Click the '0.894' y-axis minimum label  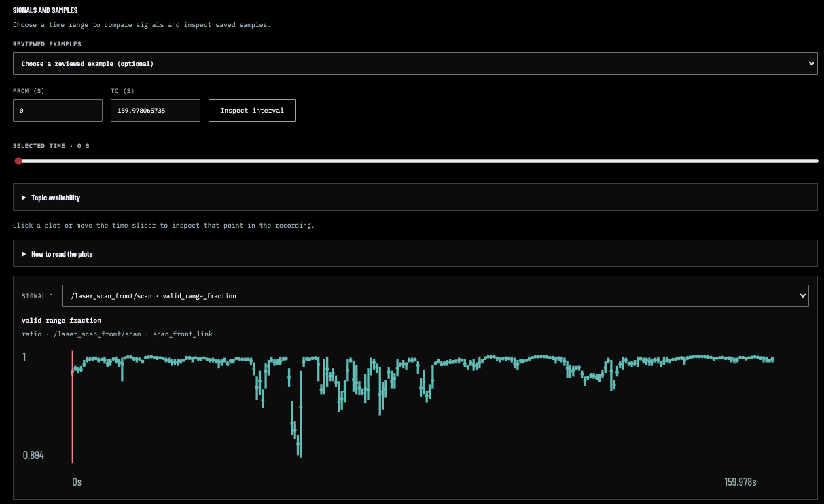33,455
